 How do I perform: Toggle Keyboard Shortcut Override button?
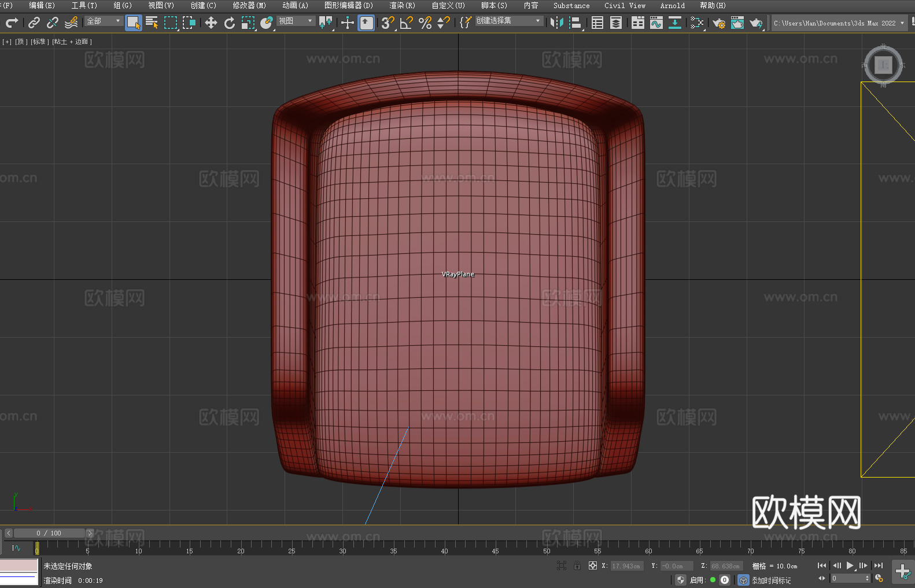tap(366, 23)
